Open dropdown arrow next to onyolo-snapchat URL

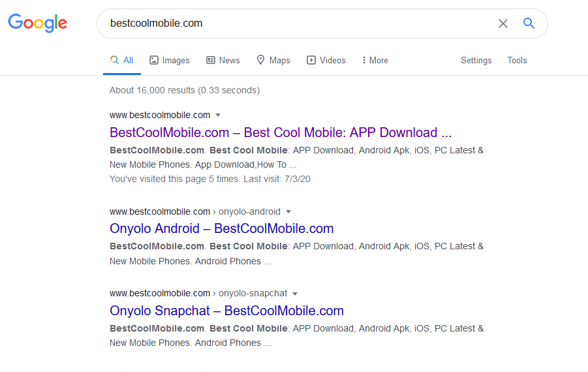point(295,294)
